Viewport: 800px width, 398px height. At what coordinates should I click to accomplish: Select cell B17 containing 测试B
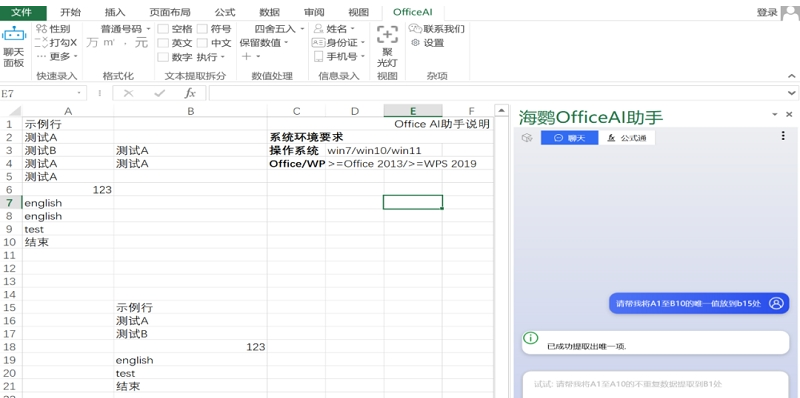(190, 334)
